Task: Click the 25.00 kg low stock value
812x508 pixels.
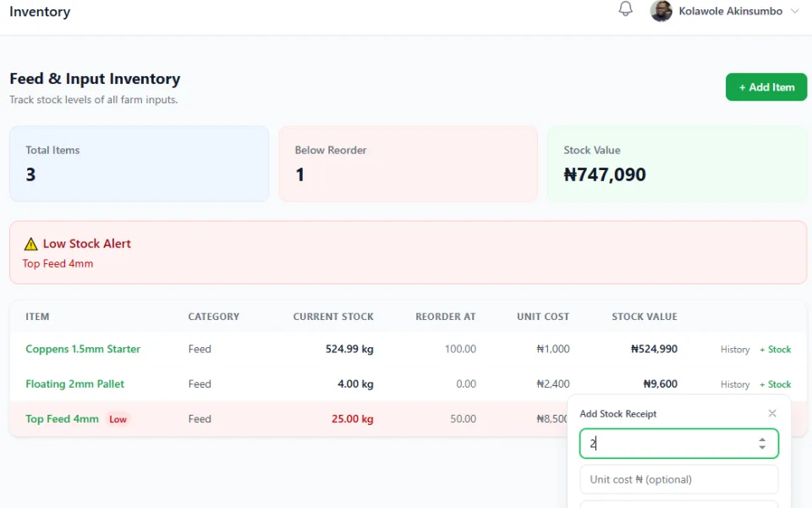Action: click(x=353, y=419)
